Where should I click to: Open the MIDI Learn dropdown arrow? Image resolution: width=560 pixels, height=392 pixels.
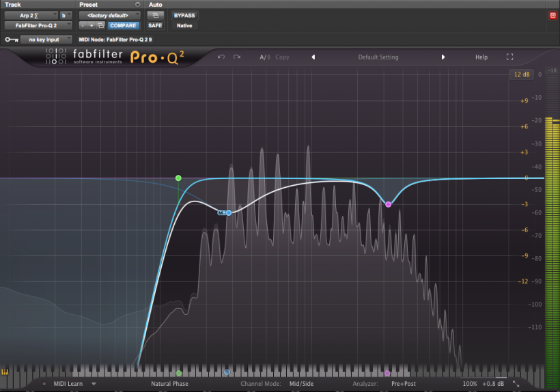tap(94, 384)
